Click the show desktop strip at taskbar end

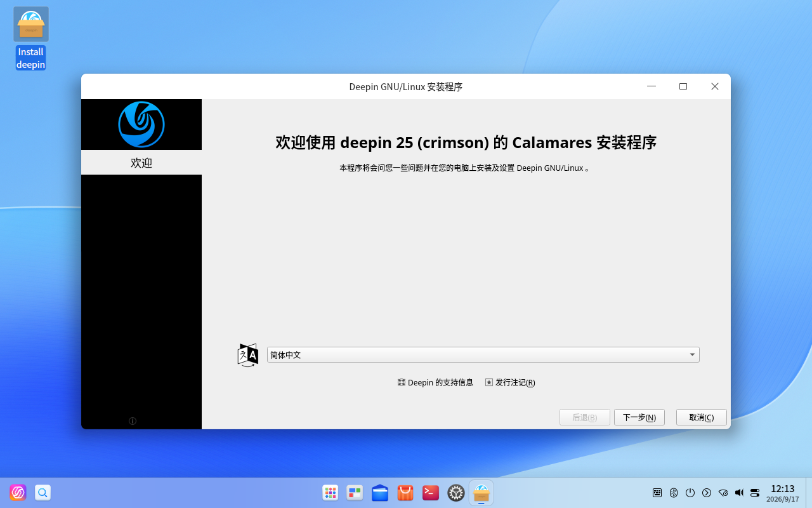point(809,493)
